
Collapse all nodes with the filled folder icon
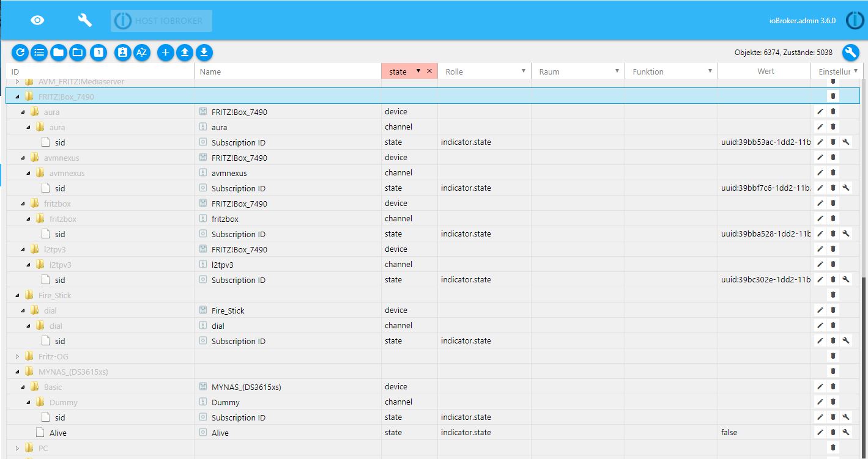coord(59,53)
